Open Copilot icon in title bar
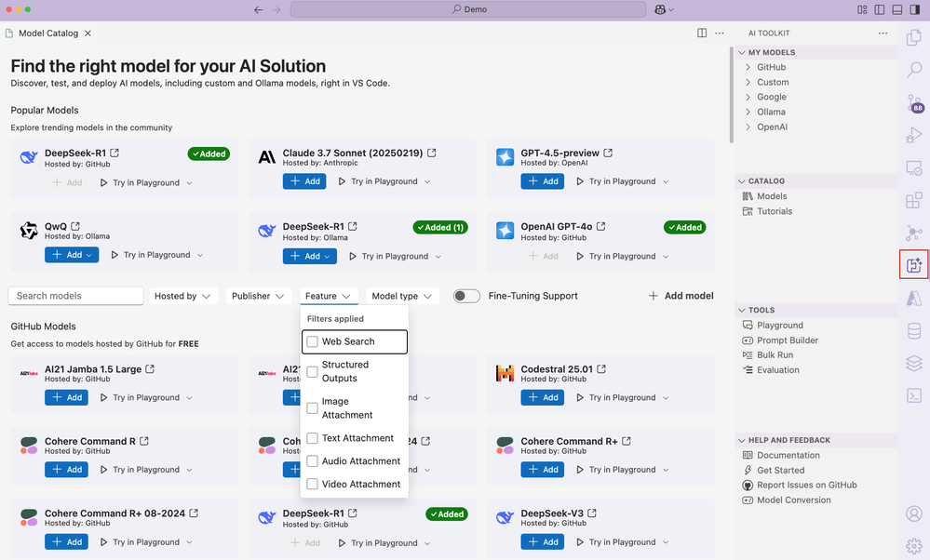Image resolution: width=930 pixels, height=560 pixels. tap(660, 9)
